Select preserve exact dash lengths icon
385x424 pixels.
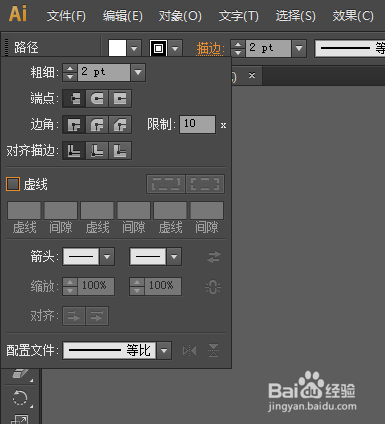point(166,184)
